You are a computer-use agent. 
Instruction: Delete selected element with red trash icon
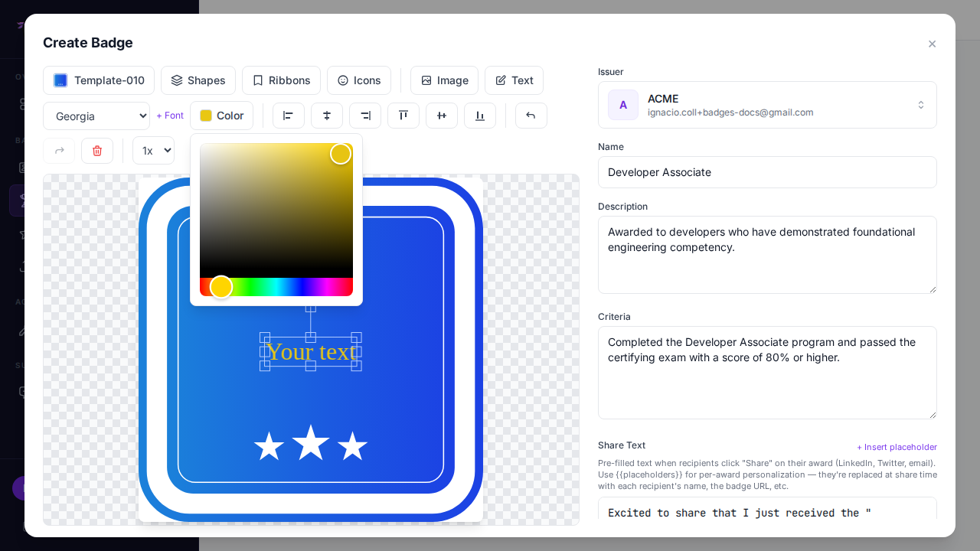97,151
